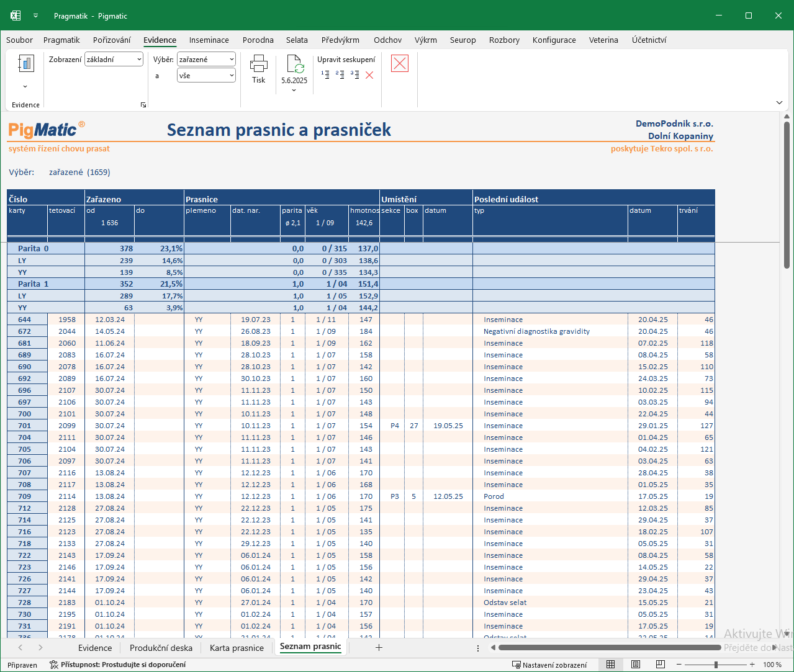Remove grouping with small red X

pyautogui.click(x=369, y=75)
